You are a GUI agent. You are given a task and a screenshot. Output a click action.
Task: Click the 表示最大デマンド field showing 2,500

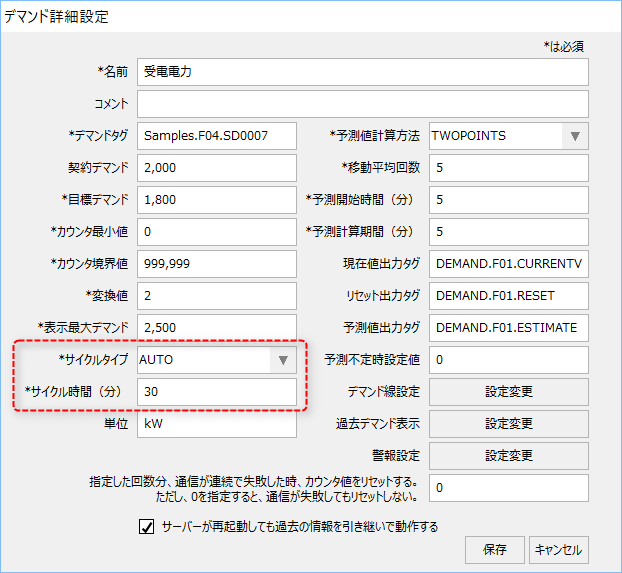[x=217, y=328]
